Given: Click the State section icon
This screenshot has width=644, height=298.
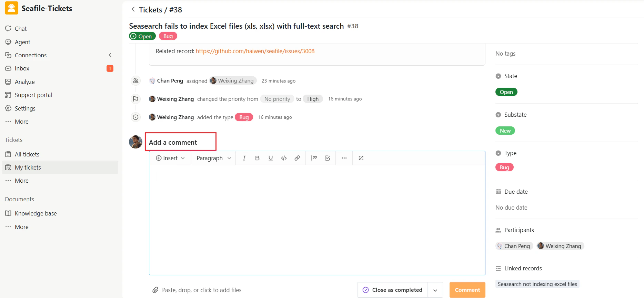Looking at the screenshot, I should coord(498,76).
